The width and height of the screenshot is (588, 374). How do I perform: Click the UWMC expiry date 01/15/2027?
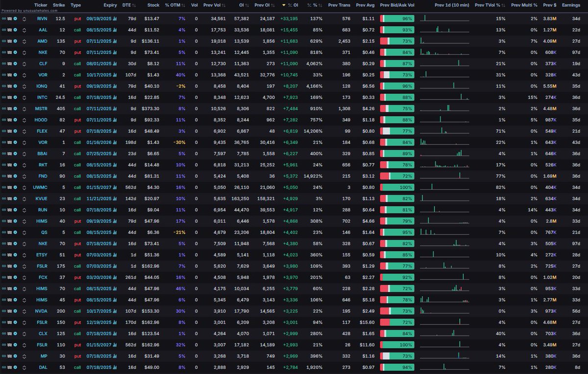tap(99, 187)
